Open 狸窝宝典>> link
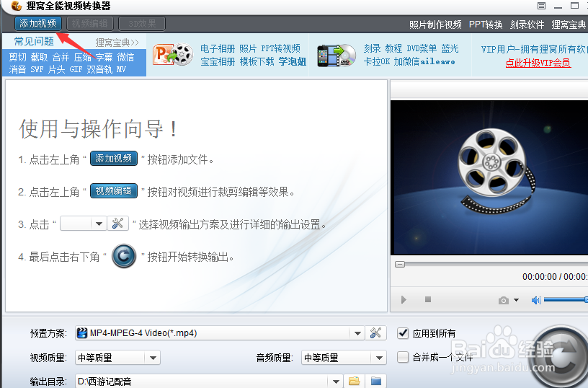This screenshot has height=388, width=588. click(x=117, y=43)
